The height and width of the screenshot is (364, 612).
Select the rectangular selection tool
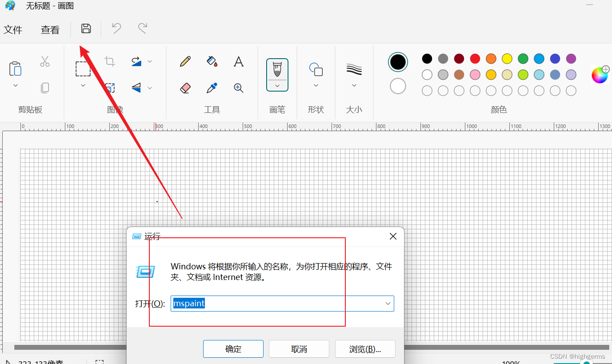[x=83, y=69]
